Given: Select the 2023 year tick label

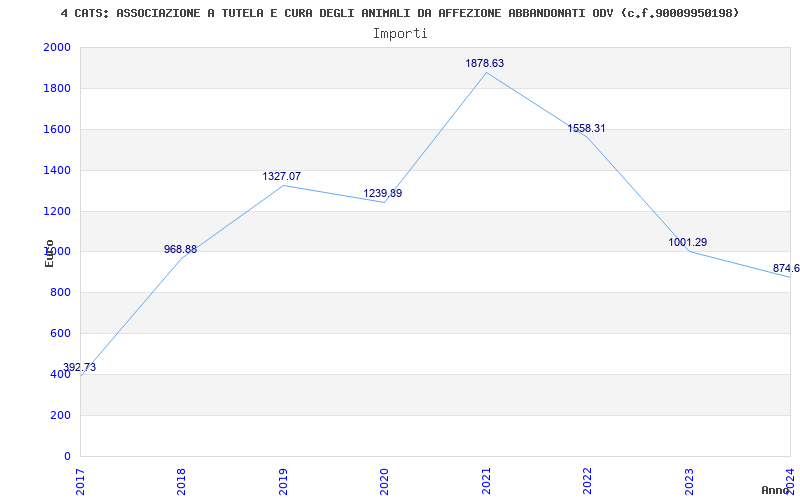Looking at the screenshot, I should tap(689, 481).
